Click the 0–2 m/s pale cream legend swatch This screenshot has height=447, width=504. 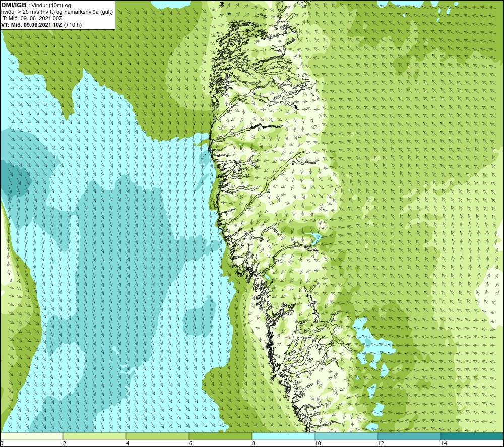click(x=31, y=436)
